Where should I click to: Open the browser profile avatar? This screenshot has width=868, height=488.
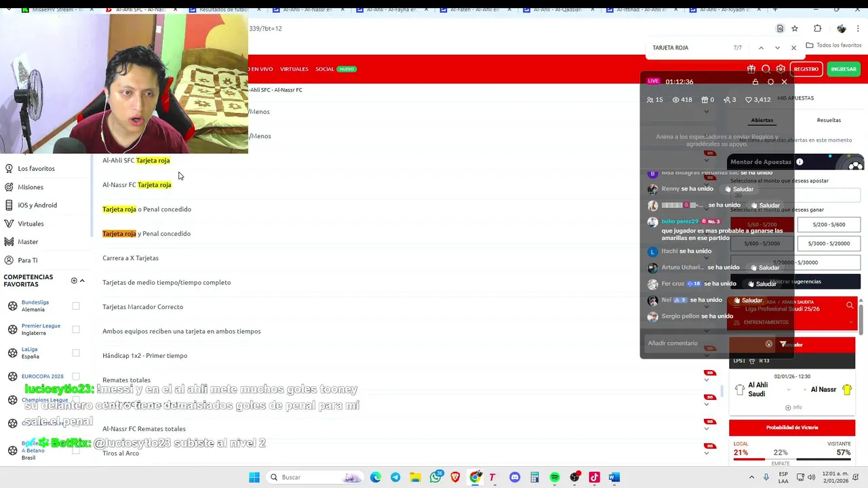[x=842, y=28]
